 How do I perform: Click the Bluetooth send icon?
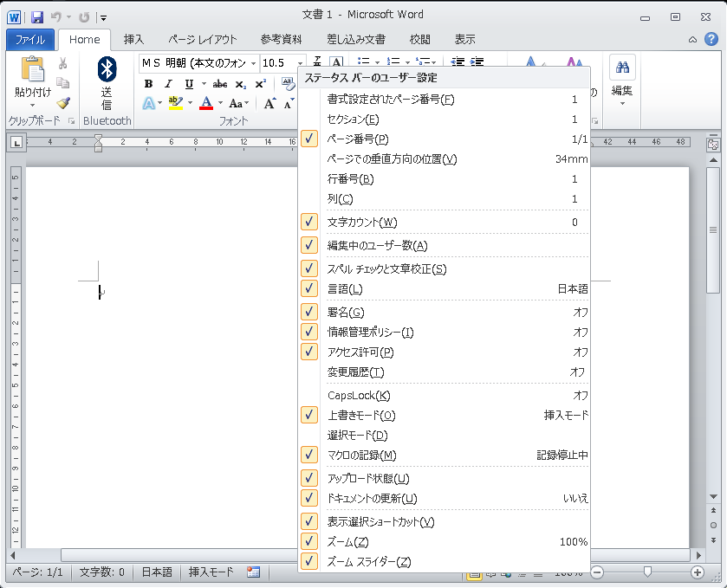tap(107, 71)
